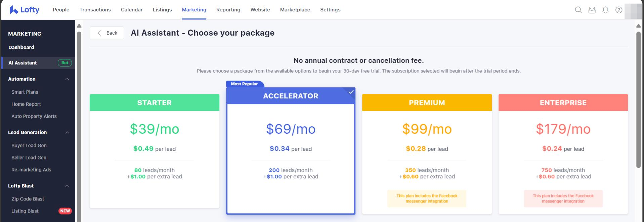Open Reporting
Screen dimensions: 644x222
[228, 10]
